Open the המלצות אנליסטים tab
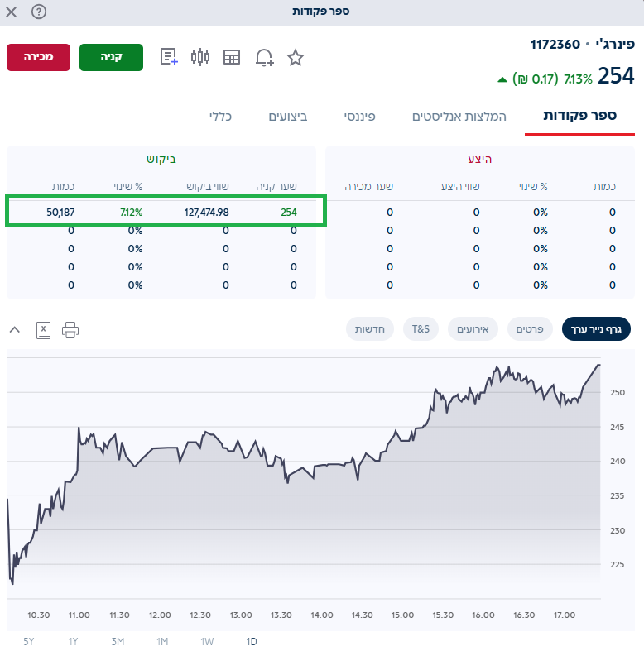 point(459,117)
